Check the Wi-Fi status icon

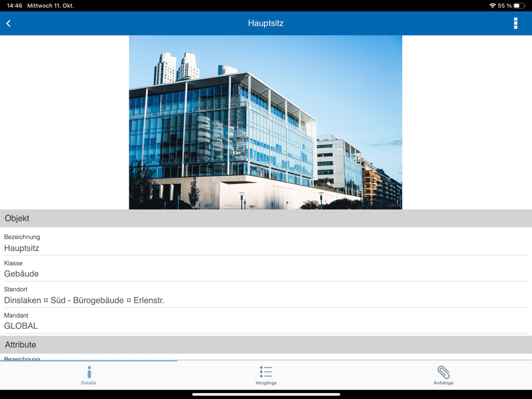point(492,6)
